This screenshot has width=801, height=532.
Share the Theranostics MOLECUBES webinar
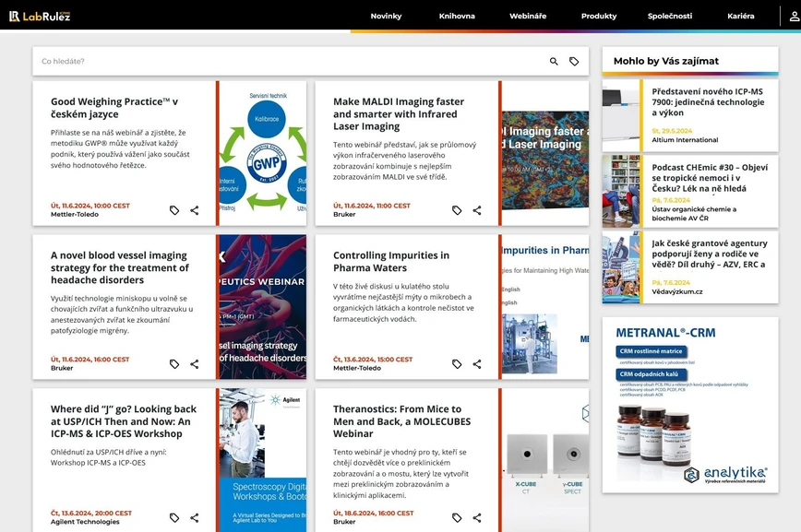coord(477,517)
